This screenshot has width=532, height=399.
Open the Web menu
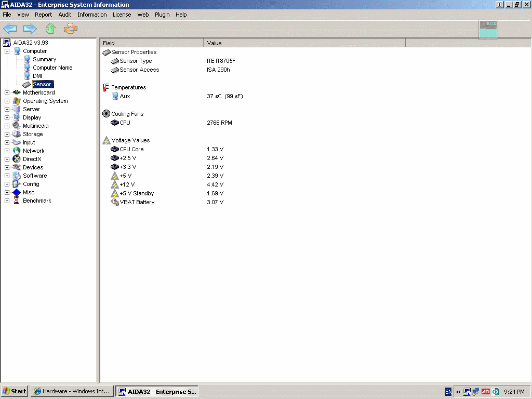point(143,15)
